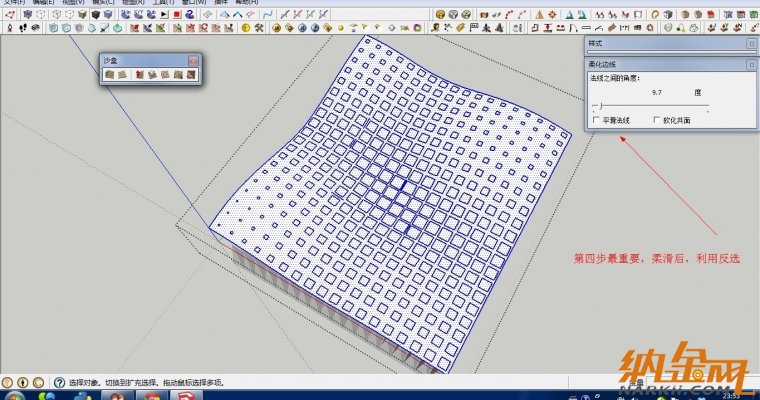Enable the 平滑法线 checkbox
The width and height of the screenshot is (760, 400).
coord(596,120)
